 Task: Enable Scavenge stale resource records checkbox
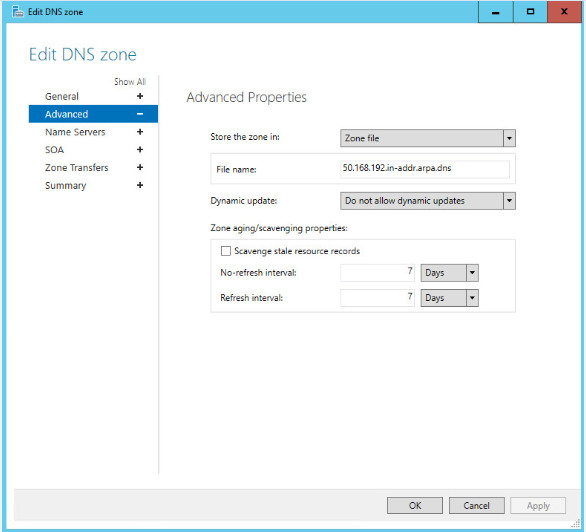coord(226,251)
